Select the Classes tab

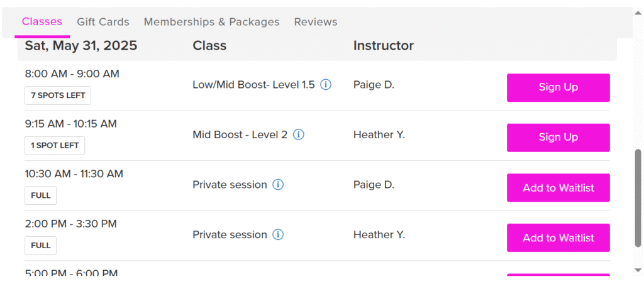[42, 22]
